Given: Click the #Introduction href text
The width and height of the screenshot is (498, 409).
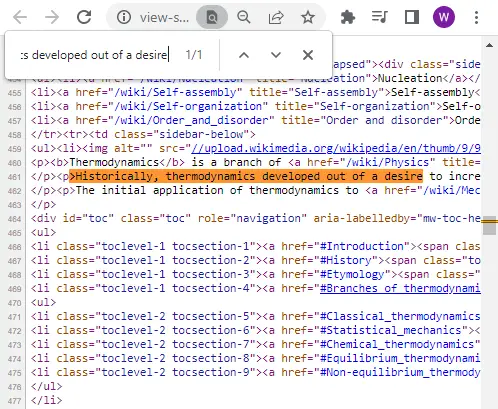Looking at the screenshot, I should click(x=362, y=246).
